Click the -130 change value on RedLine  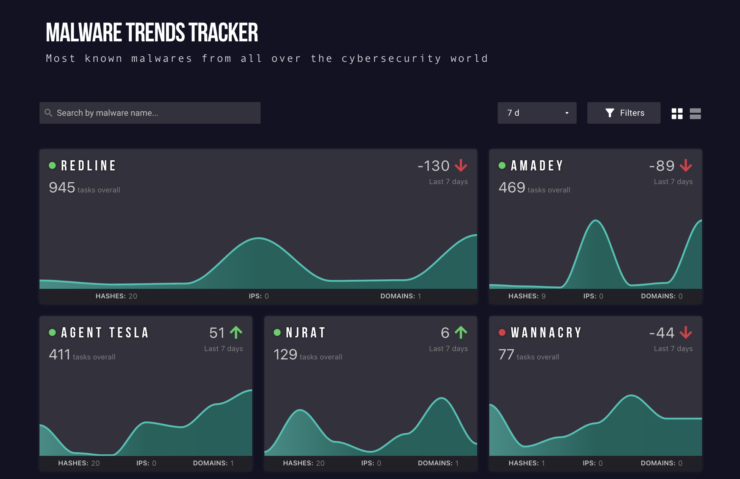point(433,166)
